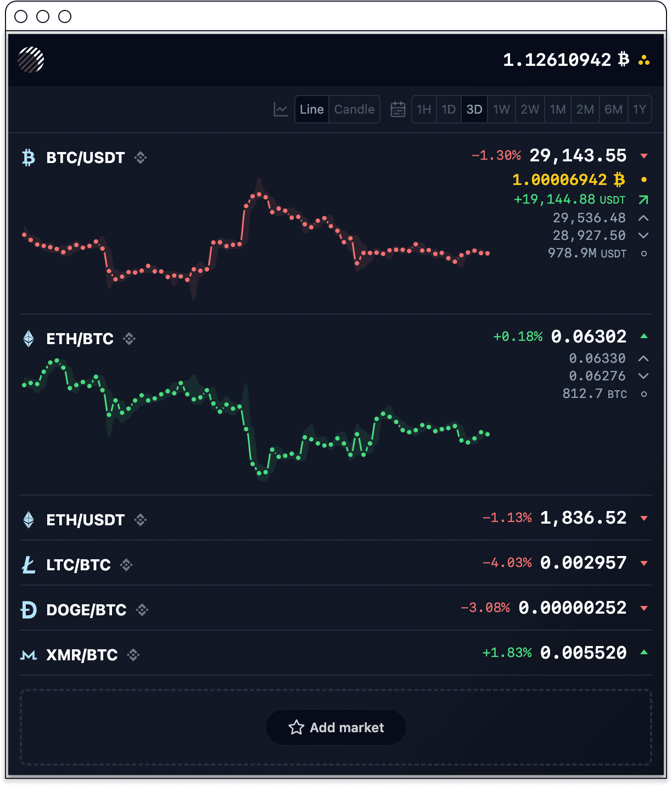Collapse BTC/USDT chart using red triangle

coord(644,156)
